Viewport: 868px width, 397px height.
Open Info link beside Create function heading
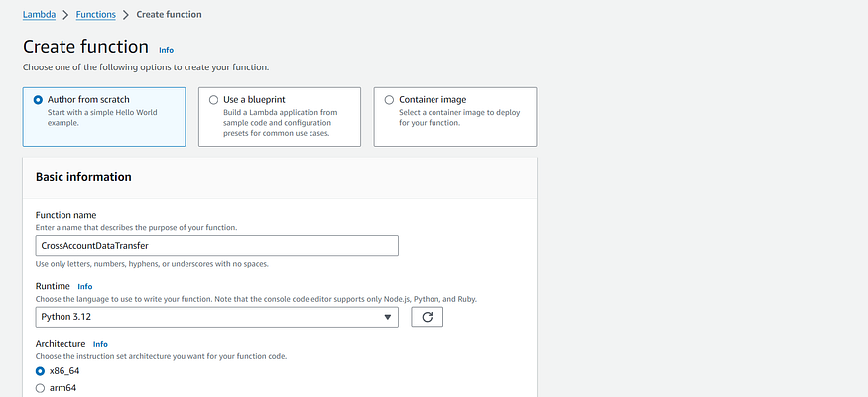(166, 50)
